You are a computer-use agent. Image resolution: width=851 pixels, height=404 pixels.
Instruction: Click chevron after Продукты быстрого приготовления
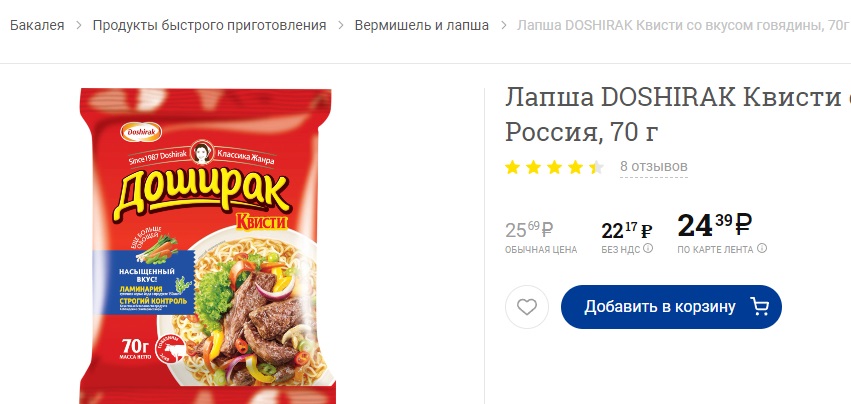[x=341, y=26]
